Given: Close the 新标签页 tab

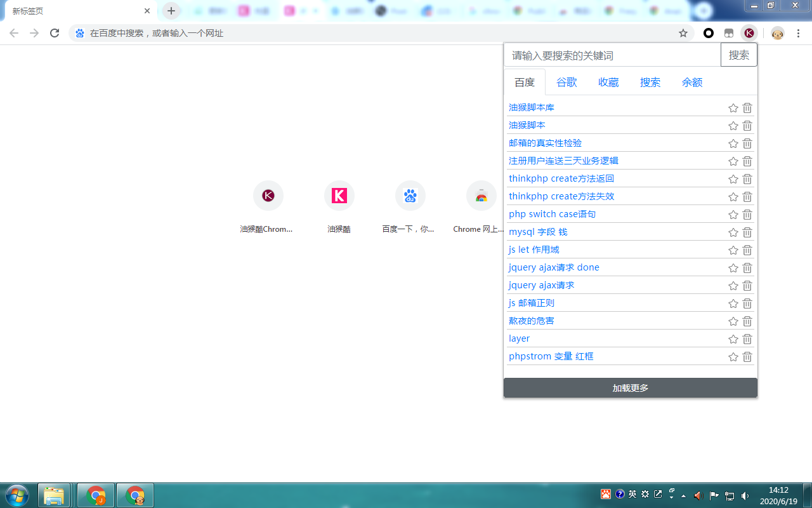Looking at the screenshot, I should coord(147,11).
